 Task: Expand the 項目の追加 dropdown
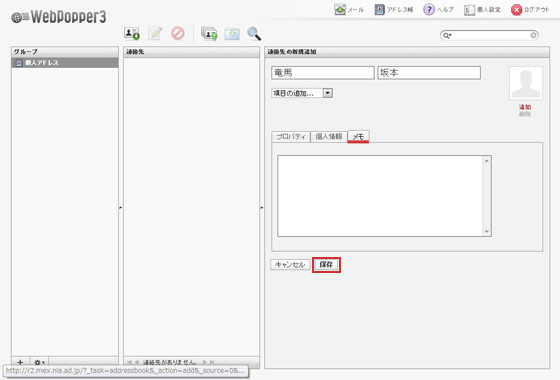click(302, 93)
